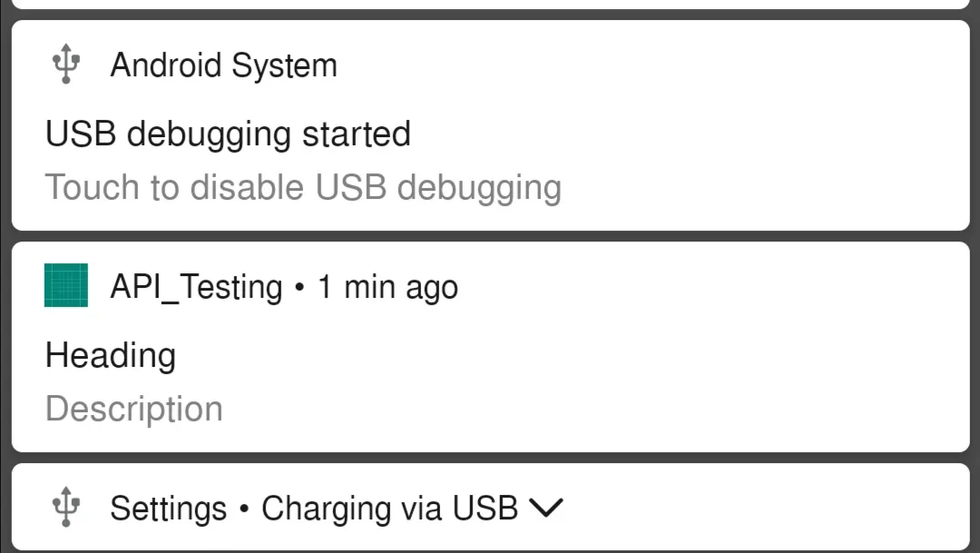Tap the Description text in API_Testing notification
The width and height of the screenshot is (980, 553).
pyautogui.click(x=134, y=409)
